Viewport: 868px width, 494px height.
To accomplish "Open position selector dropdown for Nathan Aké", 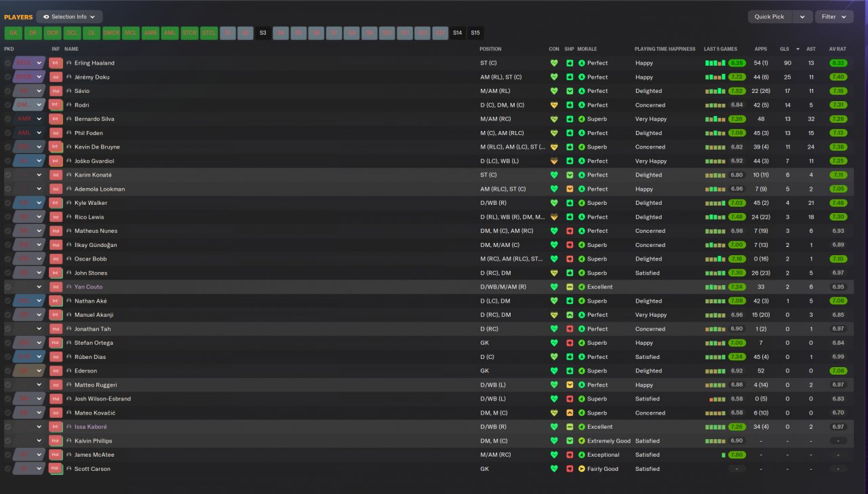I will (x=39, y=301).
